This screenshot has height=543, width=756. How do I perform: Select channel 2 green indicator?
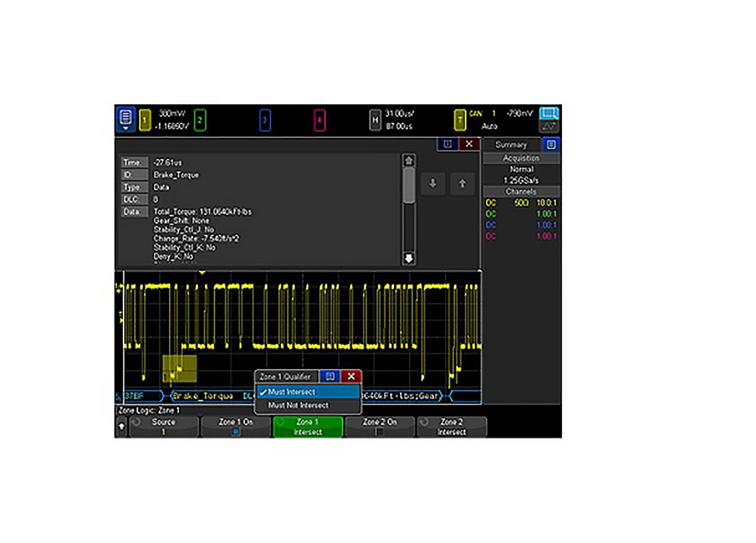tap(200, 120)
